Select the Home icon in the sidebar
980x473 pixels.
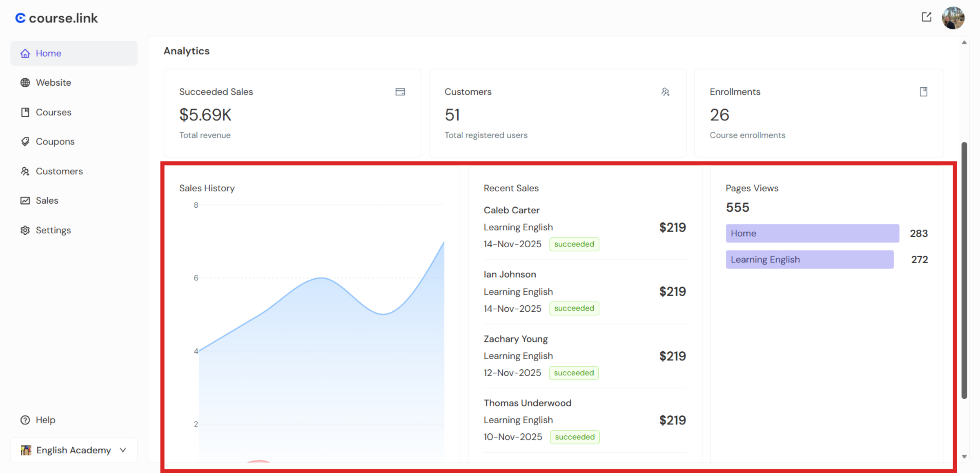(25, 53)
